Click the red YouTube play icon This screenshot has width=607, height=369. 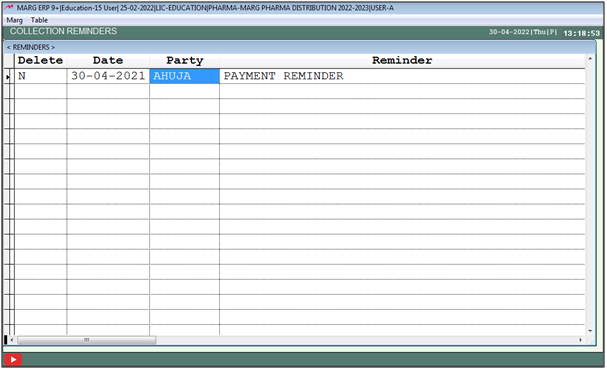click(13, 360)
